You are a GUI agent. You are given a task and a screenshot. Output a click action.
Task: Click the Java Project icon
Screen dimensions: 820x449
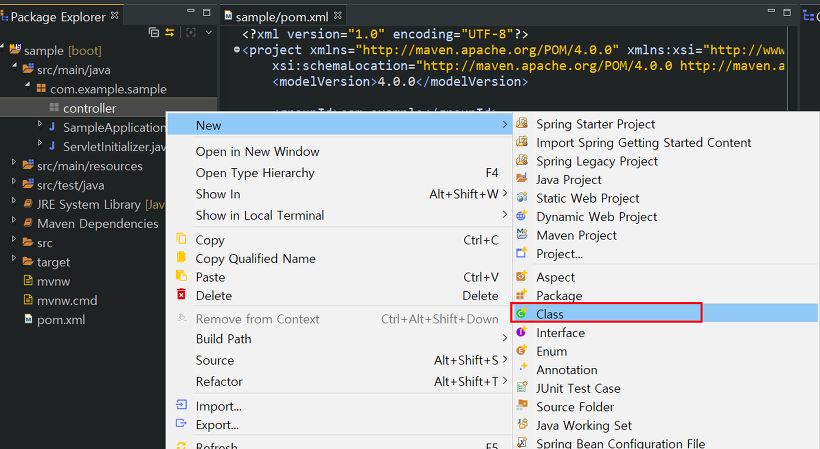coord(521,178)
